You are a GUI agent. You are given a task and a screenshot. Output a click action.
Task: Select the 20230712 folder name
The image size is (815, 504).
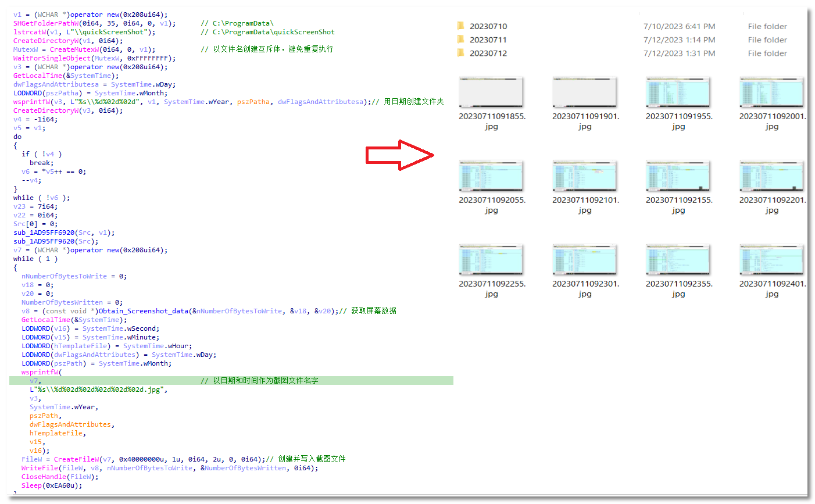tap(488, 53)
